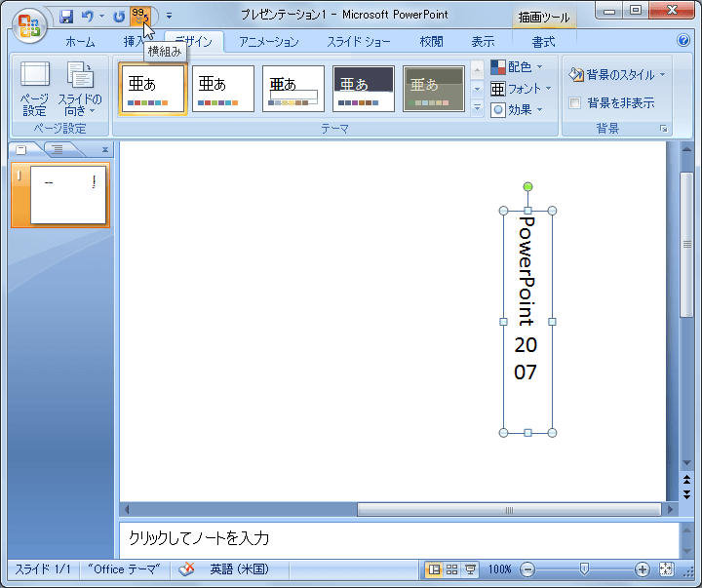Click the zoom slider handle
This screenshot has width=702, height=588.
click(584, 569)
